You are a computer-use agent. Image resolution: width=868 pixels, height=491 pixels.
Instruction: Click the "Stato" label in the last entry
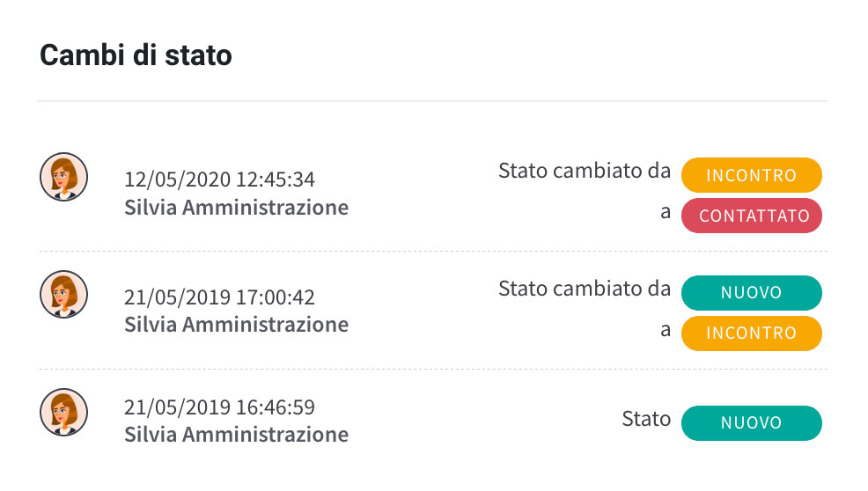pos(646,418)
